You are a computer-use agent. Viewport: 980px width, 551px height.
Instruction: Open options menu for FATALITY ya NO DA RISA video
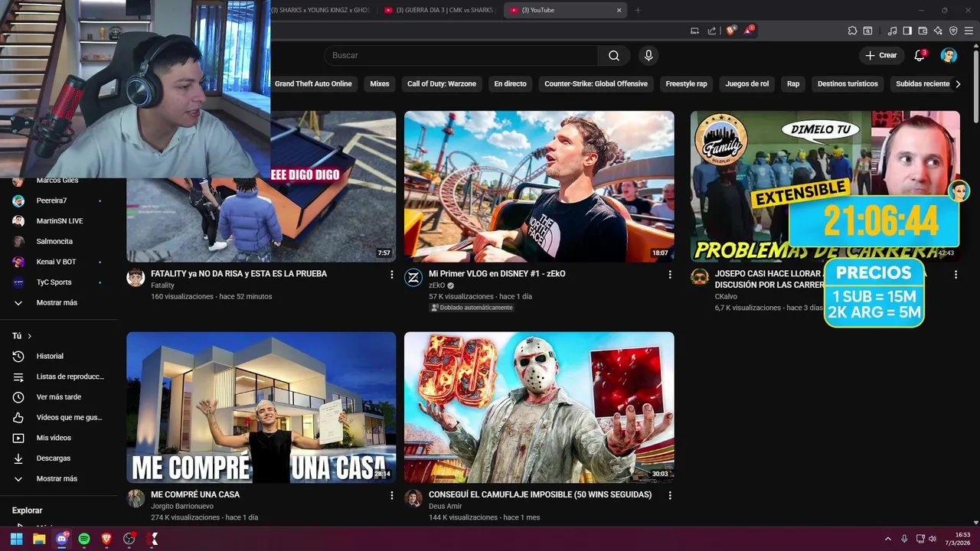point(392,274)
